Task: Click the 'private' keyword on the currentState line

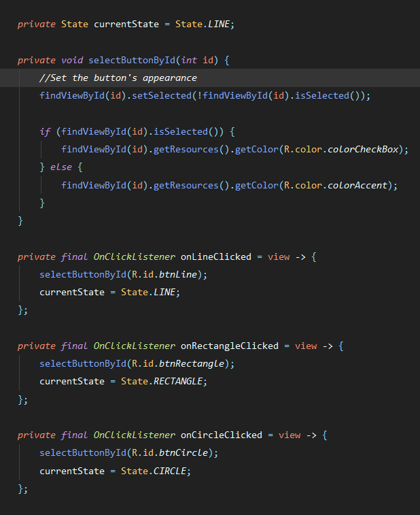Action: pos(37,24)
